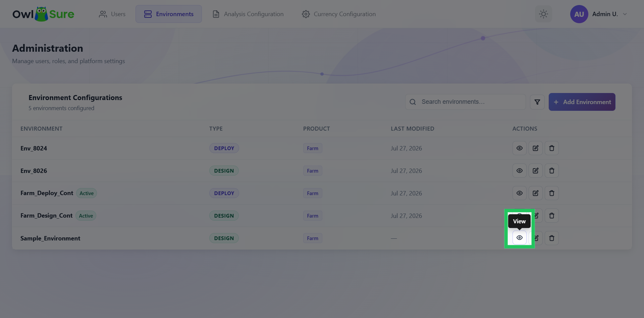Image resolution: width=644 pixels, height=318 pixels.
Task: View the Env_8024 environment details
Action: (x=519, y=148)
